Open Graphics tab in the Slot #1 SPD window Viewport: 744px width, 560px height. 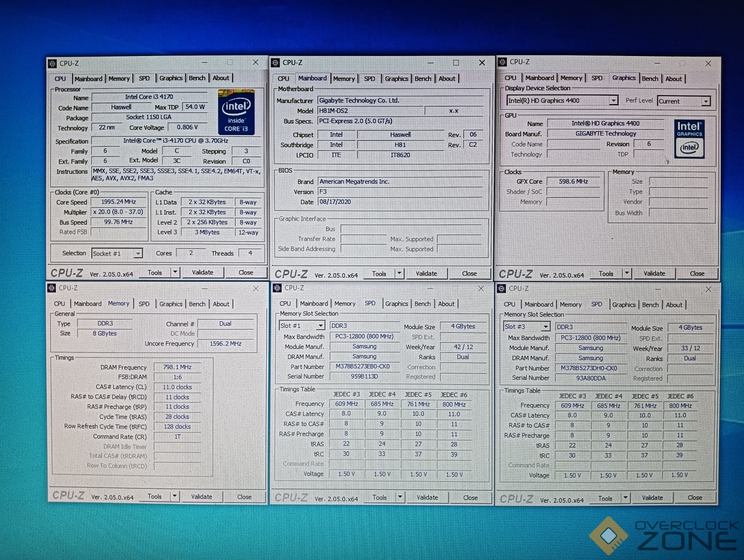[397, 304]
